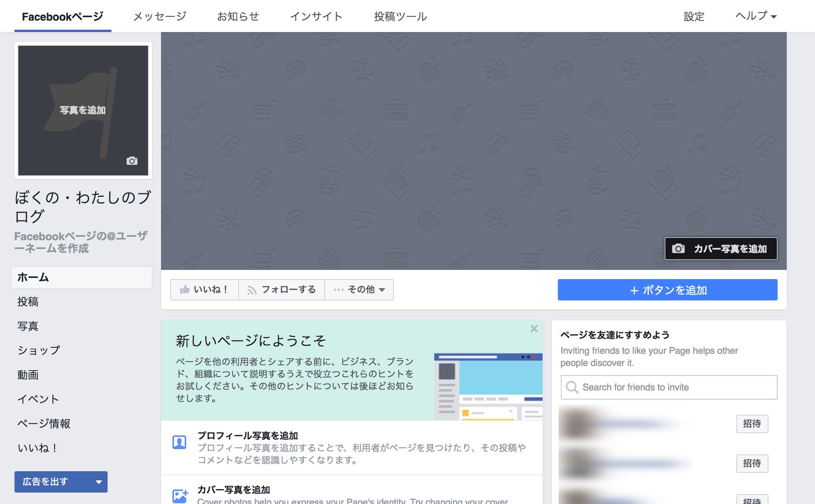
Task: Invite the first suggested friend with 招待
Action: tap(752, 424)
